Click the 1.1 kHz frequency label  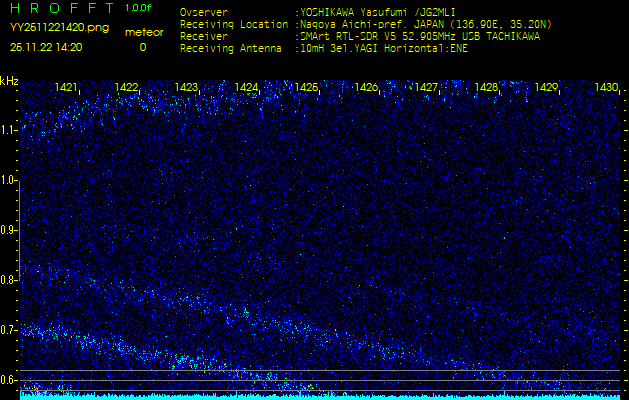click(x=9, y=130)
